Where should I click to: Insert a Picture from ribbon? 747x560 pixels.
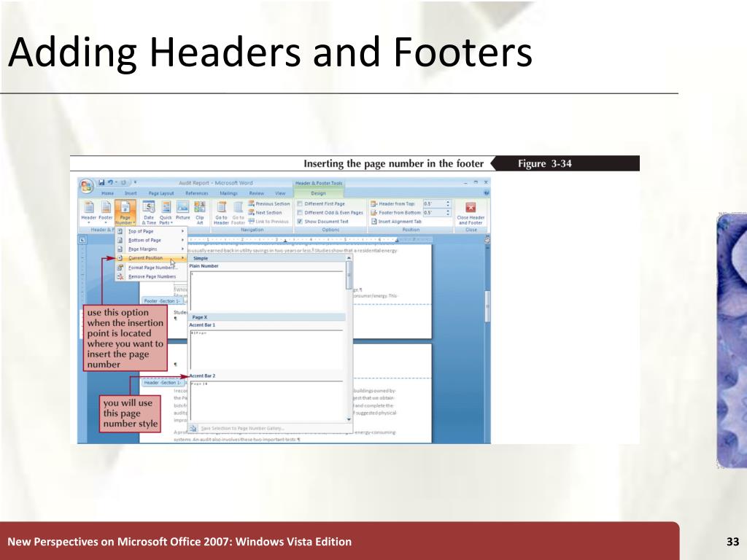[x=183, y=212]
